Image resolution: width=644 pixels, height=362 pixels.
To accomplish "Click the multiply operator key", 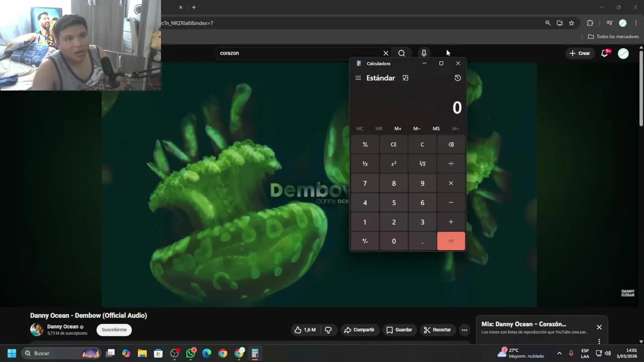I will [x=451, y=184].
